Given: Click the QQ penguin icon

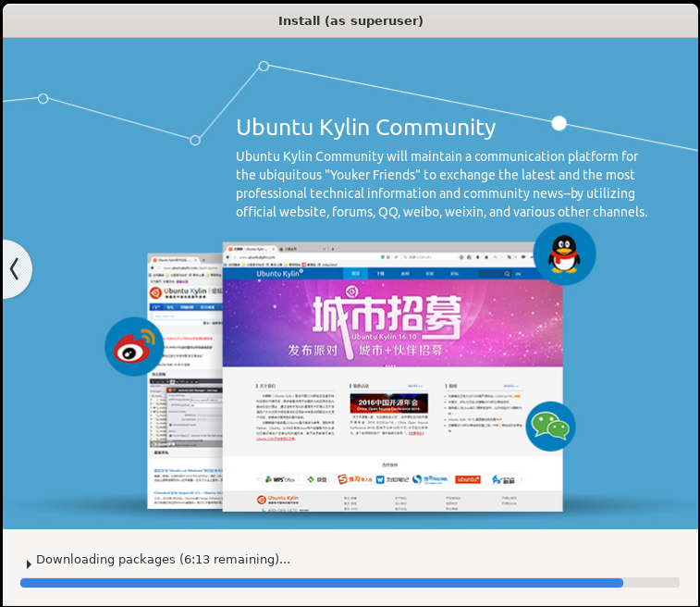Looking at the screenshot, I should click(564, 254).
